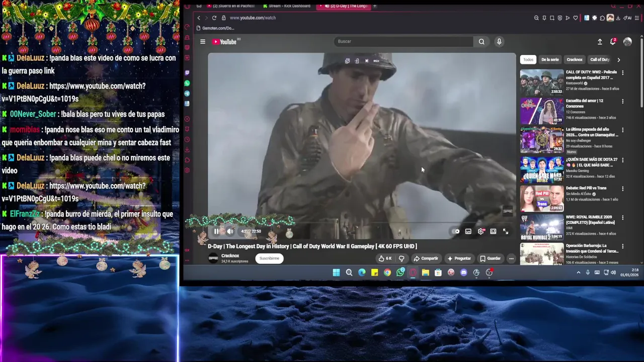The image size is (644, 362).
Task: Click the magnifier search button on YouTube
Action: pos(481,42)
